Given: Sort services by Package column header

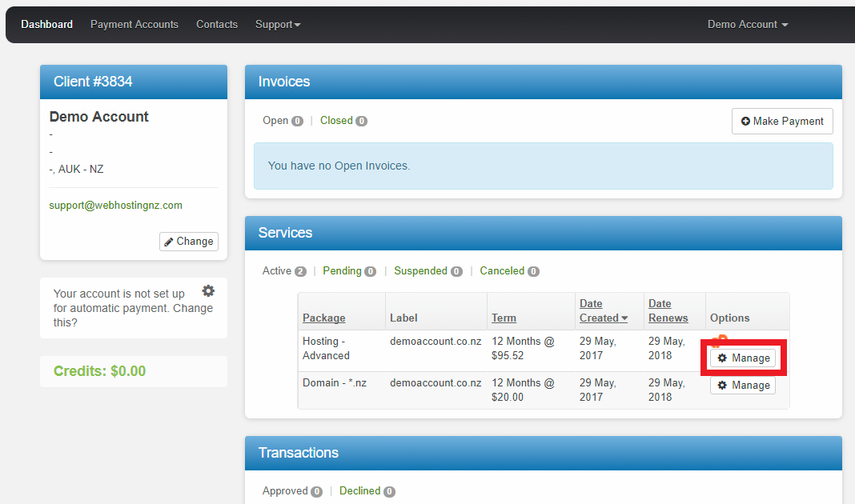Looking at the screenshot, I should pos(324,318).
